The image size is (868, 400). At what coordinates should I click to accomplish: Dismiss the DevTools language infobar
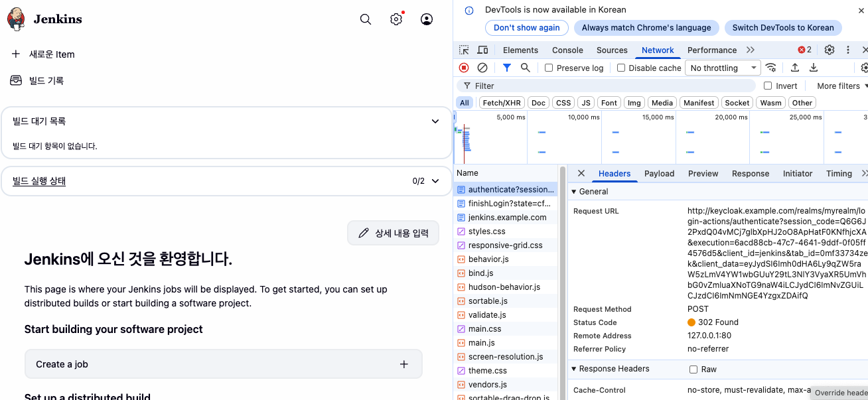point(861,10)
